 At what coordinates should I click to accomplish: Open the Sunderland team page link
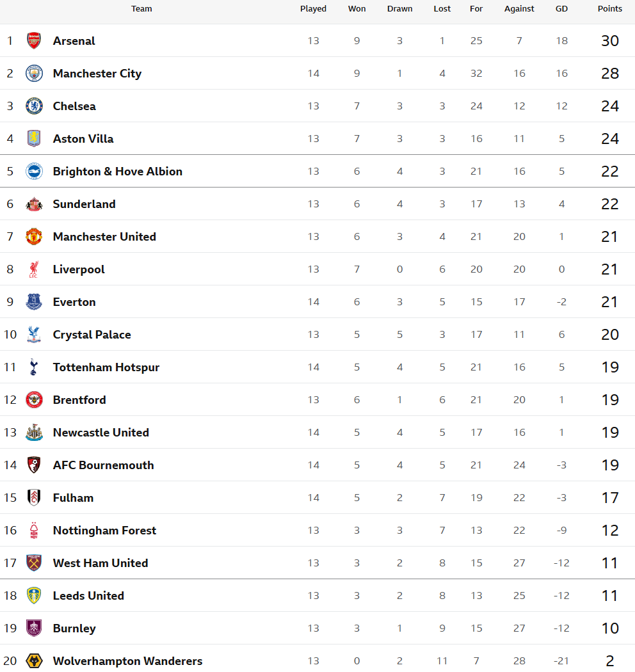click(x=84, y=204)
